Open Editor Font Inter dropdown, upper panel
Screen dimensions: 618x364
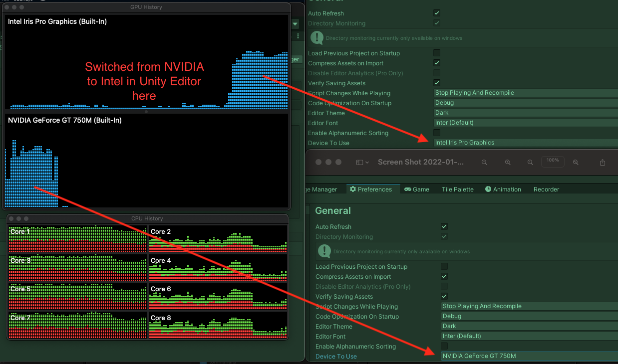tap(526, 123)
